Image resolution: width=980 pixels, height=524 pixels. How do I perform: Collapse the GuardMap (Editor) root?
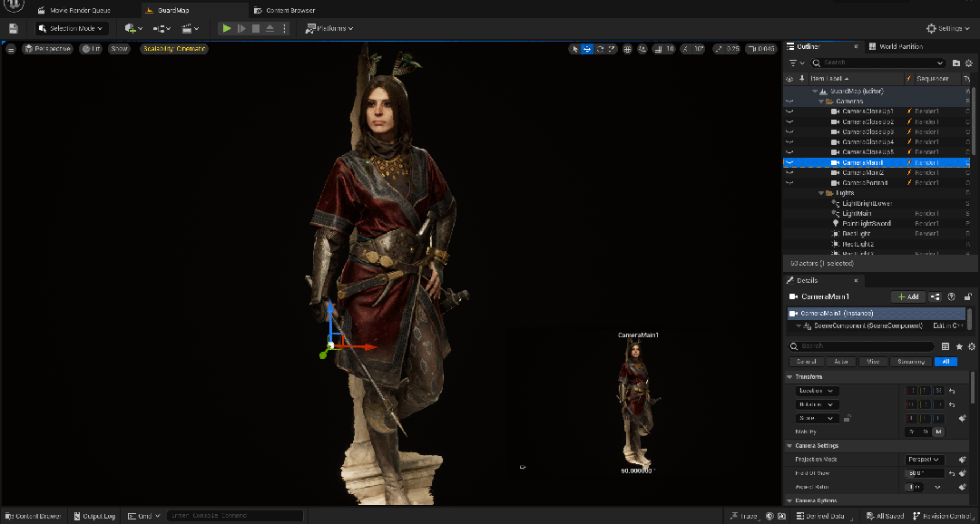(x=815, y=92)
